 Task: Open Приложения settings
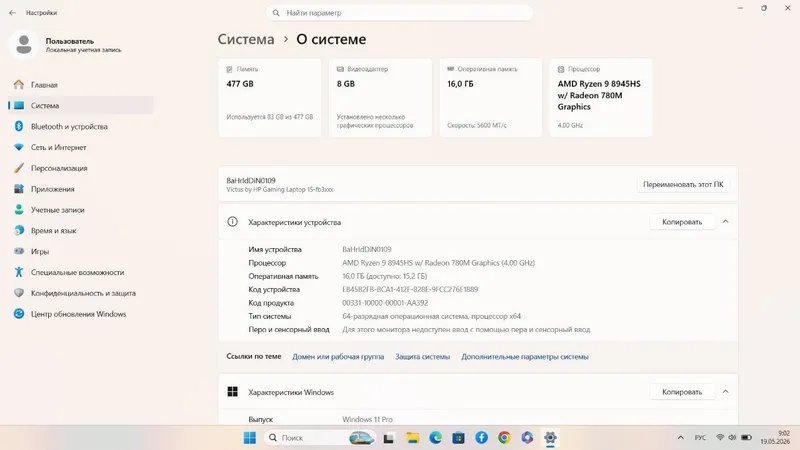(82, 189)
